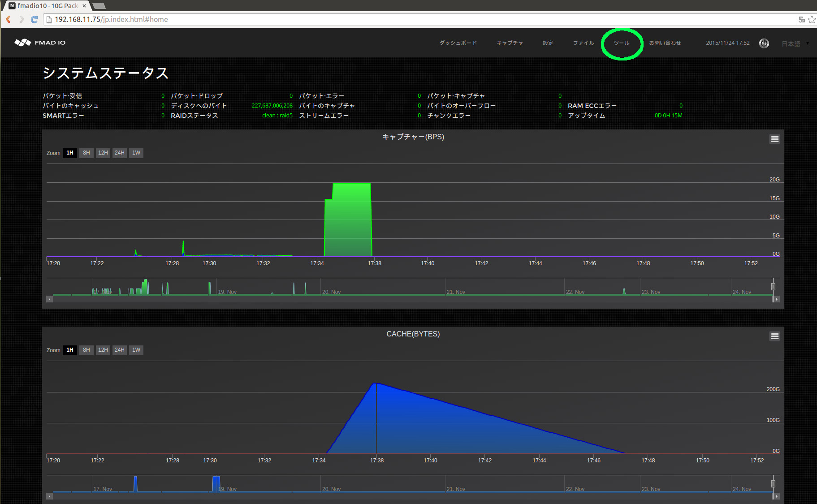Click the right scroll arrow under the CACHE navigator
The image size is (817, 504).
pos(777,496)
